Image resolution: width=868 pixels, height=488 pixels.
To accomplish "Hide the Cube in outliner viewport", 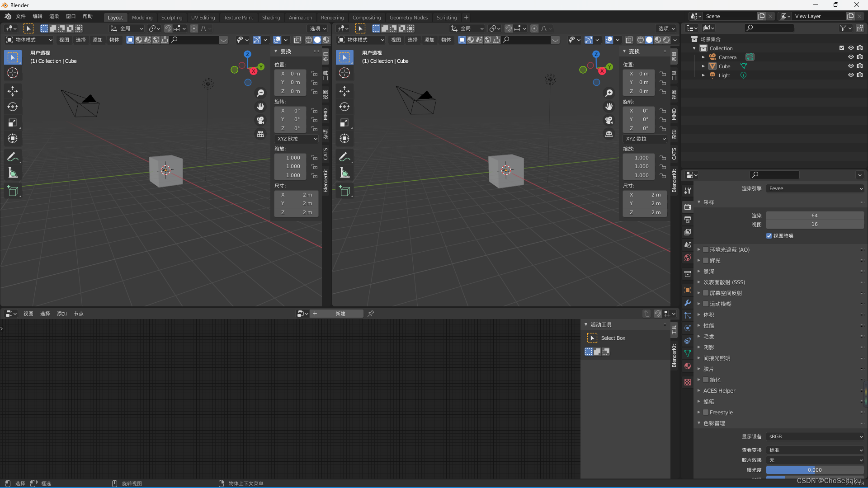I will [851, 66].
